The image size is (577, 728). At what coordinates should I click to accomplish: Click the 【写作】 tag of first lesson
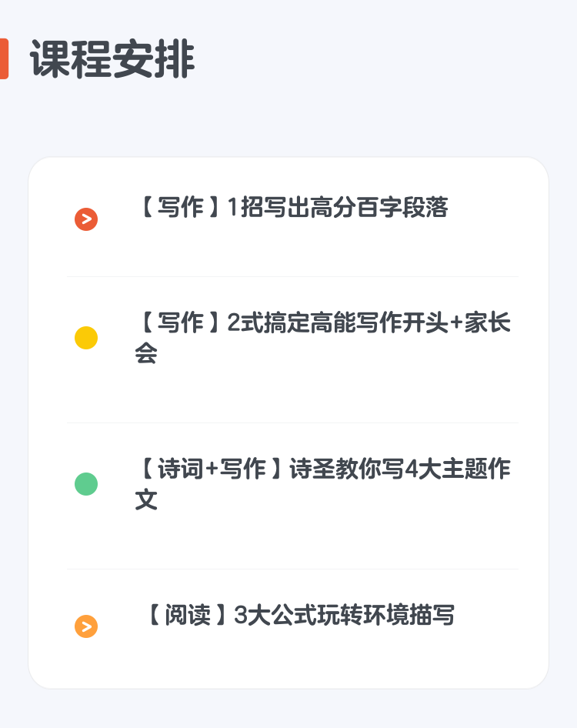point(180,207)
